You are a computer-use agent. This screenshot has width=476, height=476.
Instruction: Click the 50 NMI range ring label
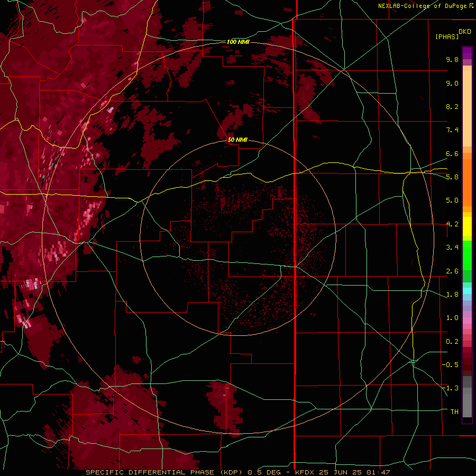[237, 140]
